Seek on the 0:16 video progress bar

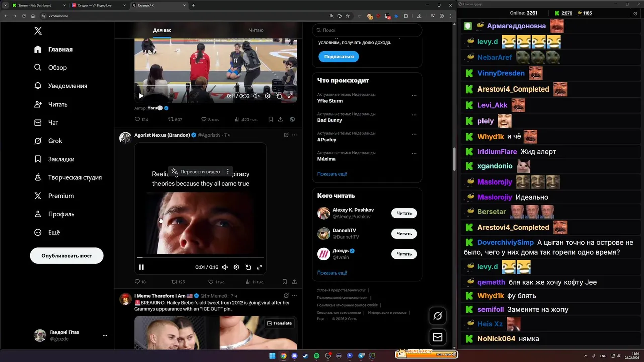point(200,258)
